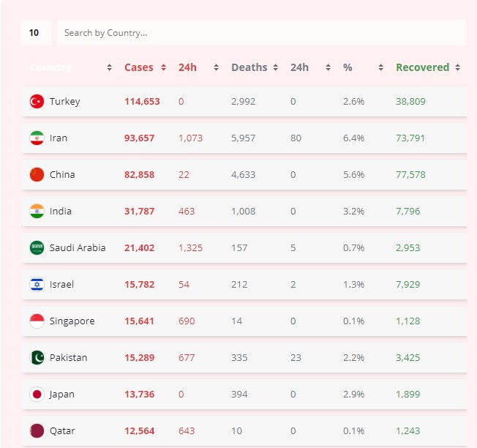Viewport: 477px width, 448px height.
Task: Open the Saudi Arabia country row
Action: [78, 248]
